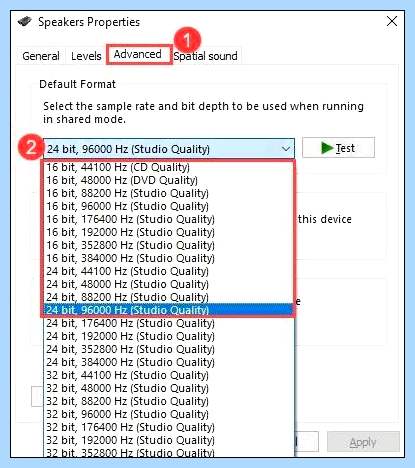Select 16 bit, 384000 Hz entry
The height and width of the screenshot is (468, 415).
point(169,258)
